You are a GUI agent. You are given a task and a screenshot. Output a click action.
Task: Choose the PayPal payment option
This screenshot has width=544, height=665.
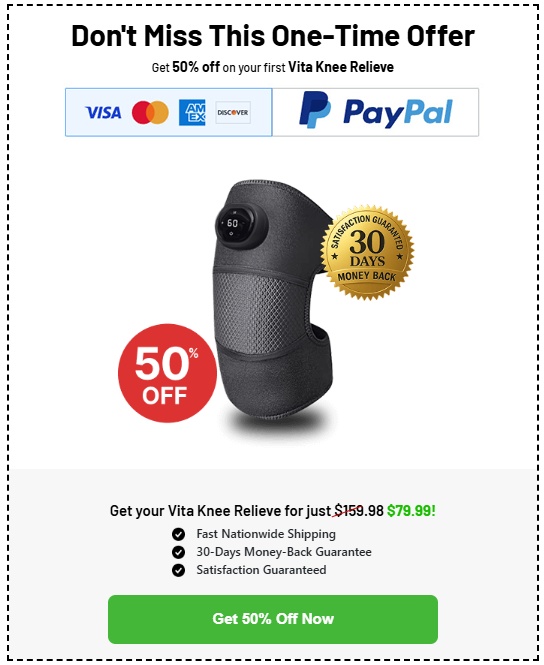[375, 112]
